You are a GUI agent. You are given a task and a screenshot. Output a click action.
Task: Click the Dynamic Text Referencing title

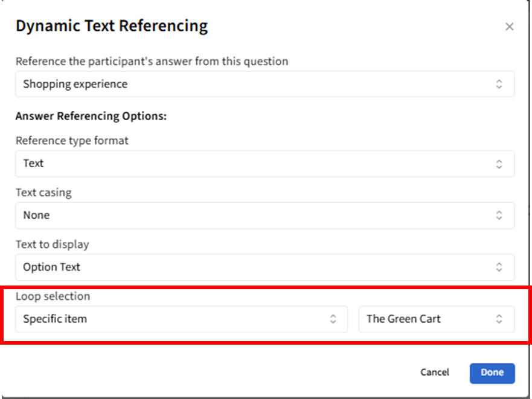pos(112,27)
